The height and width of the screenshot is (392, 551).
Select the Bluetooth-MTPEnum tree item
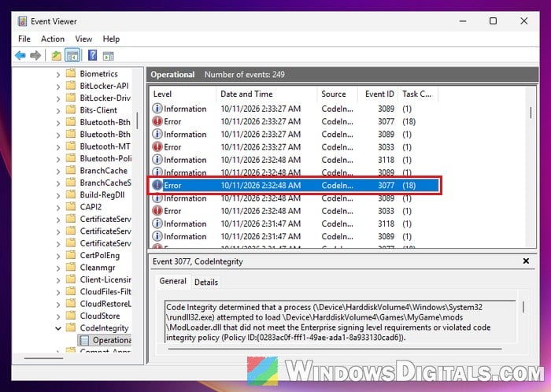[x=105, y=146]
